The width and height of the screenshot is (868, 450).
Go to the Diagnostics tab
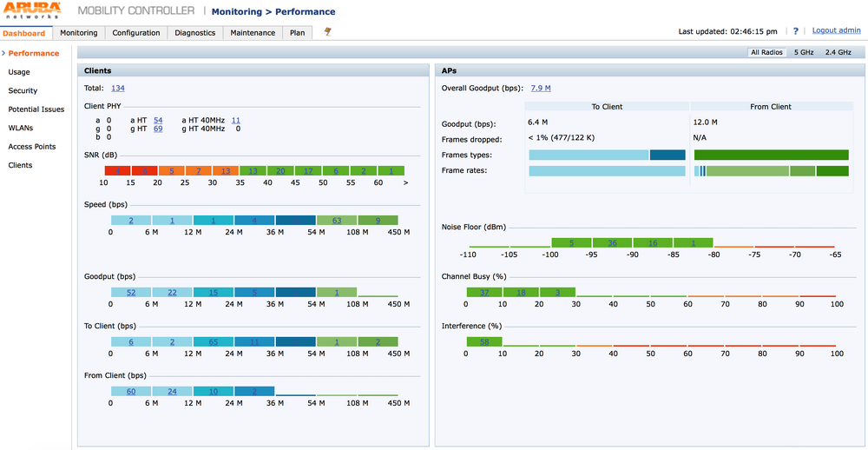coord(194,33)
